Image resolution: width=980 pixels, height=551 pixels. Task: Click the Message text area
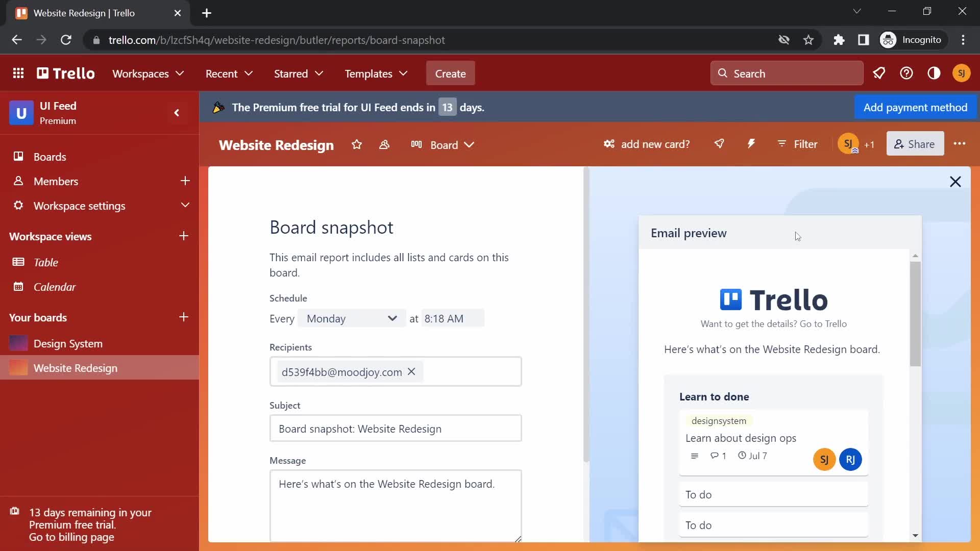tap(396, 506)
